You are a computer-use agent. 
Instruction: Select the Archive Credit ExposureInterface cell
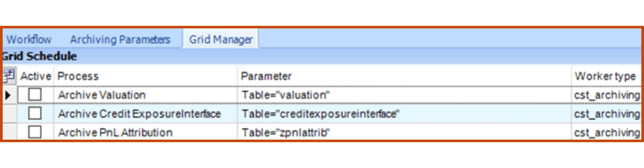tap(146, 114)
